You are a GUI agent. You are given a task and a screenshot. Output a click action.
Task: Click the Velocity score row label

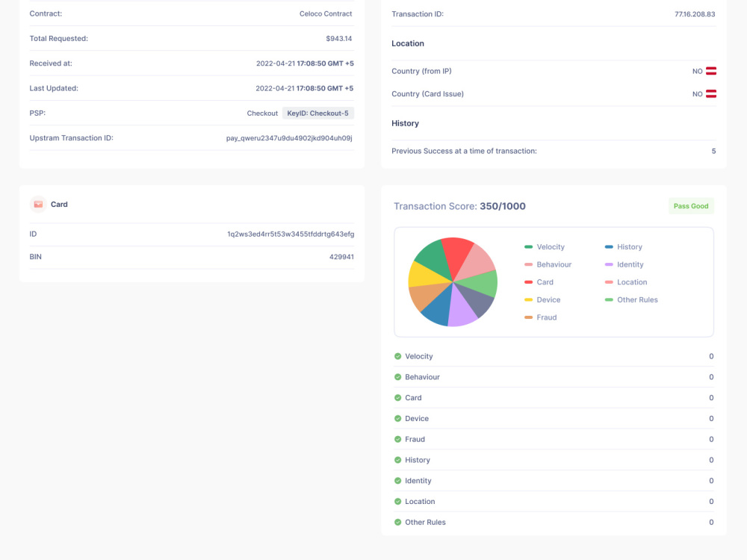(419, 356)
